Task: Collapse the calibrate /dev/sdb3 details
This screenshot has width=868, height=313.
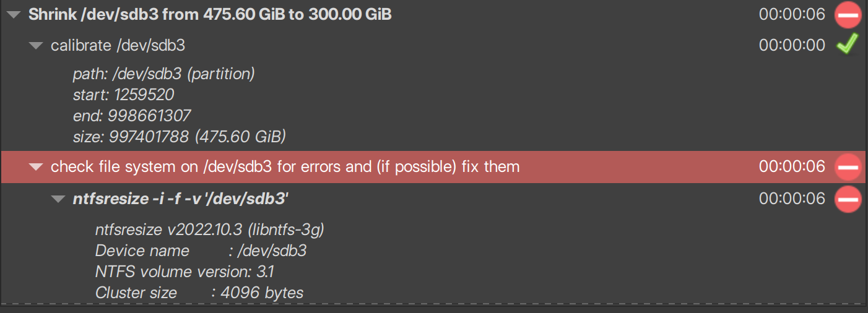Action: click(x=36, y=45)
